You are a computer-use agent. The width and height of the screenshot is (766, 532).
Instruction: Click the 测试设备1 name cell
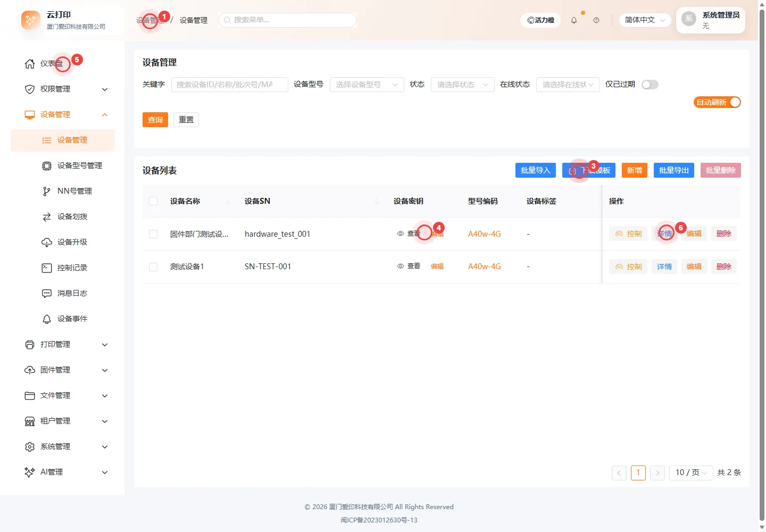187,267
